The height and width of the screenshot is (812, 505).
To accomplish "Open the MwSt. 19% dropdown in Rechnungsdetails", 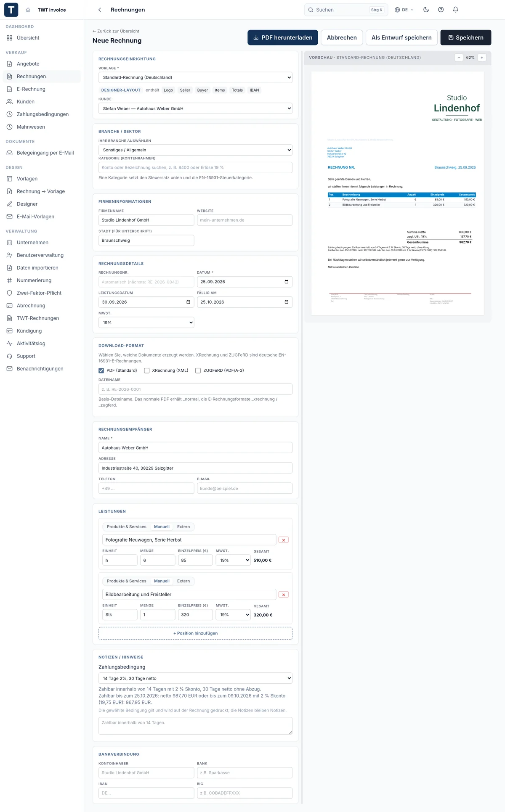I will (146, 323).
